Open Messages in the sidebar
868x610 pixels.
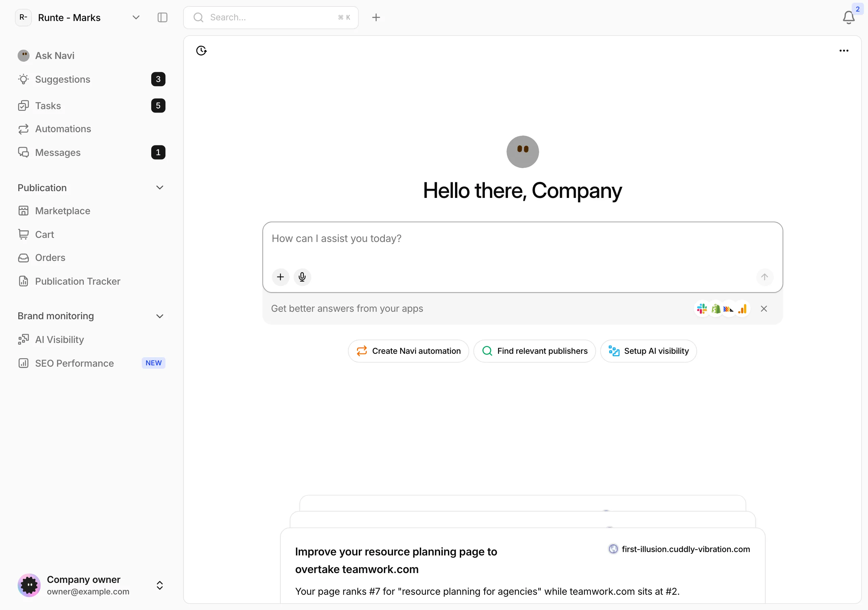tap(91, 152)
